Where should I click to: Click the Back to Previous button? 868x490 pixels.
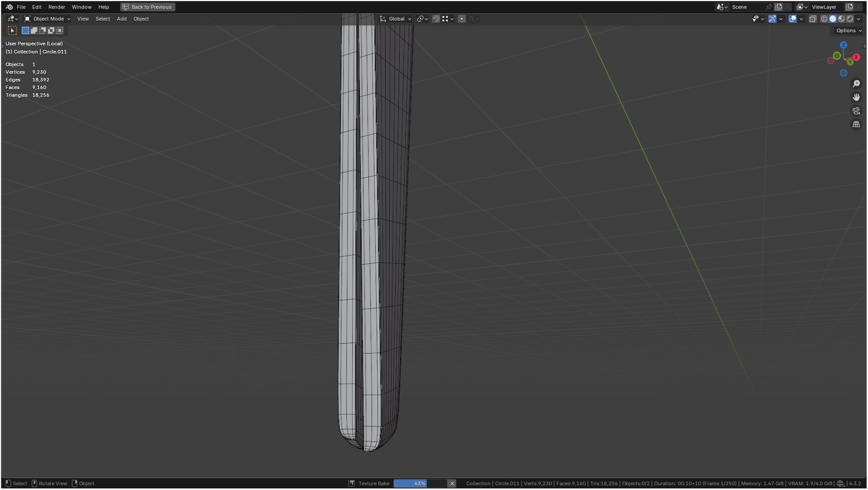[148, 7]
